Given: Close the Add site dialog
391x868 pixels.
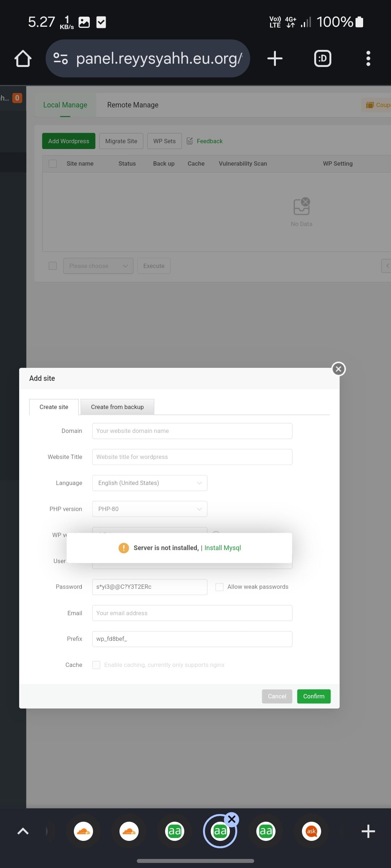Looking at the screenshot, I should (339, 369).
